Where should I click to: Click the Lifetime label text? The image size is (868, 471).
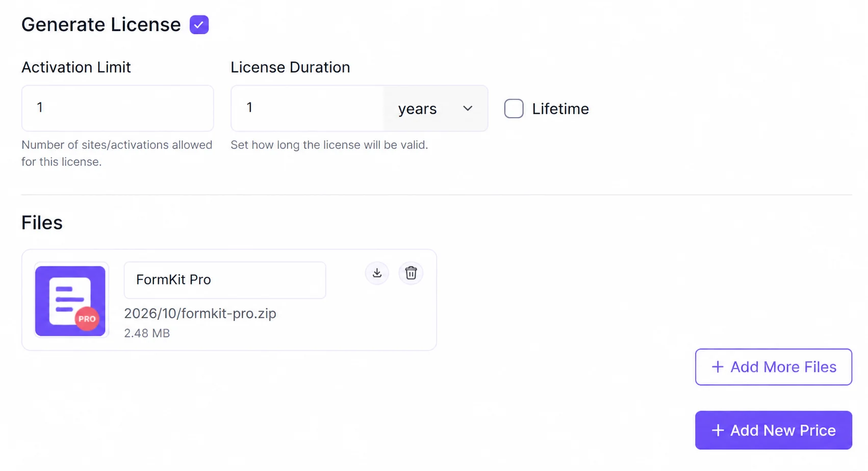(x=560, y=109)
